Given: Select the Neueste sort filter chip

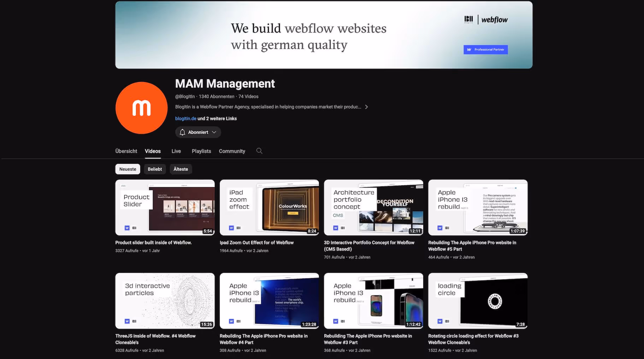Looking at the screenshot, I should (128, 169).
